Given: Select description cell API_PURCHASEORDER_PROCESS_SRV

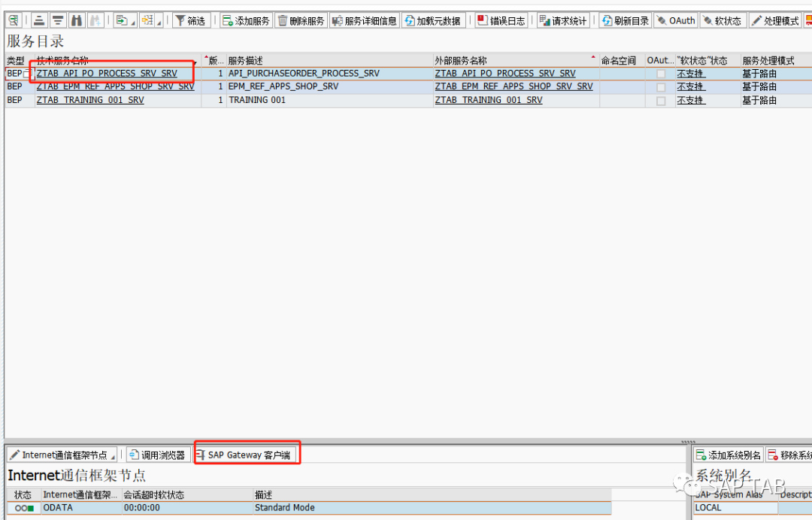Looking at the screenshot, I should (329, 74).
